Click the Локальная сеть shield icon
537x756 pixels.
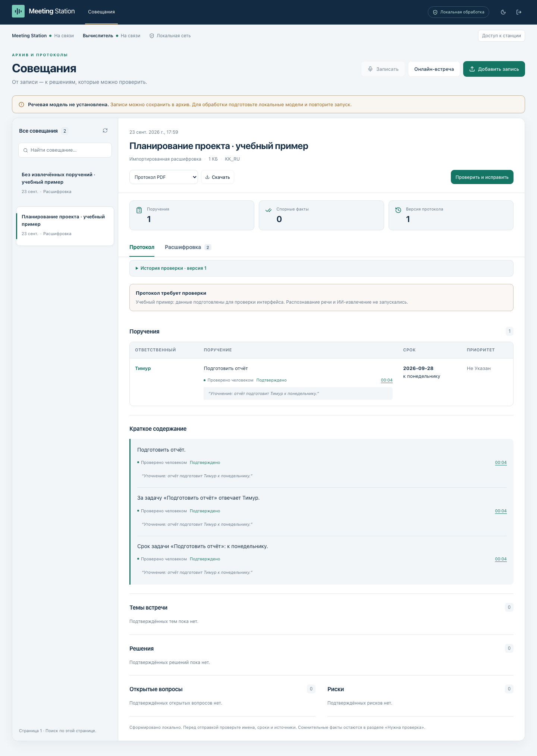coord(152,36)
